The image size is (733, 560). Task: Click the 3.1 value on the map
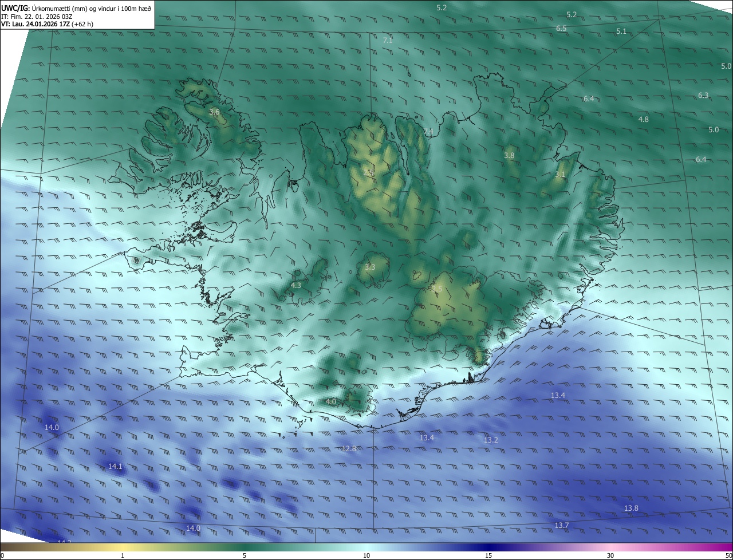(x=560, y=175)
